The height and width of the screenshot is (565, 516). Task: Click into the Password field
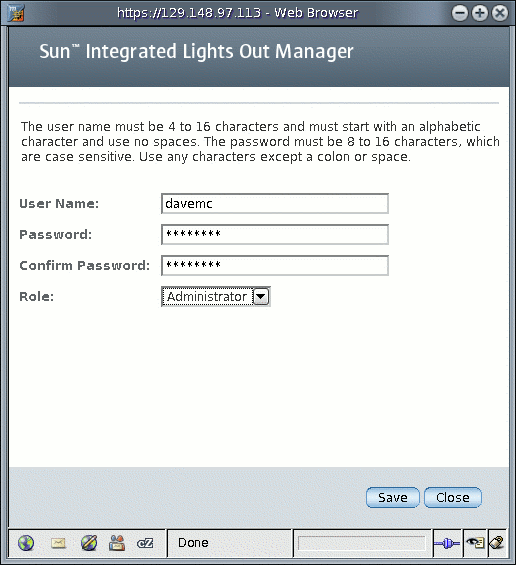tap(275, 235)
